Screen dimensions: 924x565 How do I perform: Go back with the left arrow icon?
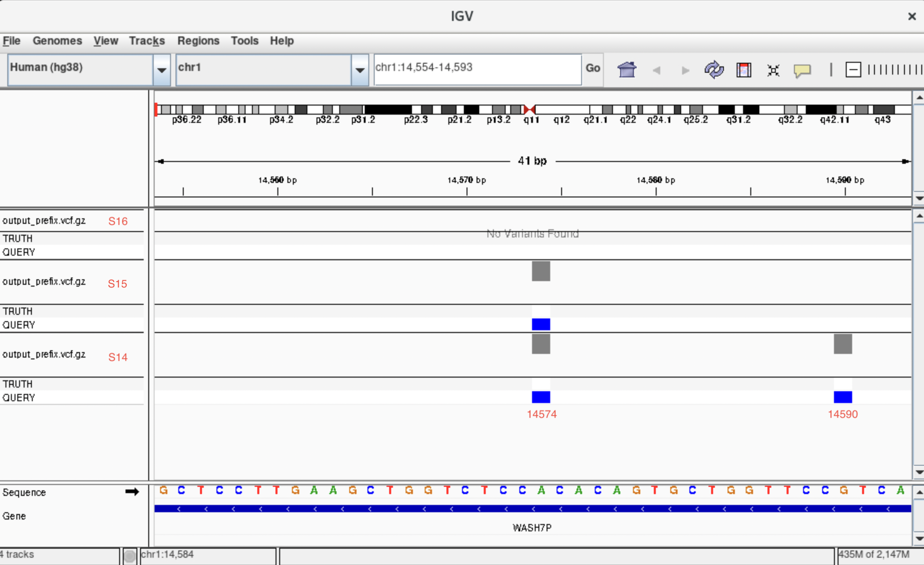pos(656,71)
